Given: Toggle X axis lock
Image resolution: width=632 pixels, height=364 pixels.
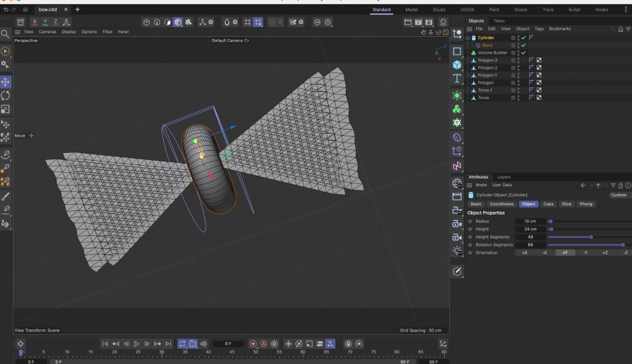Looking at the screenshot, I should pos(34,22).
